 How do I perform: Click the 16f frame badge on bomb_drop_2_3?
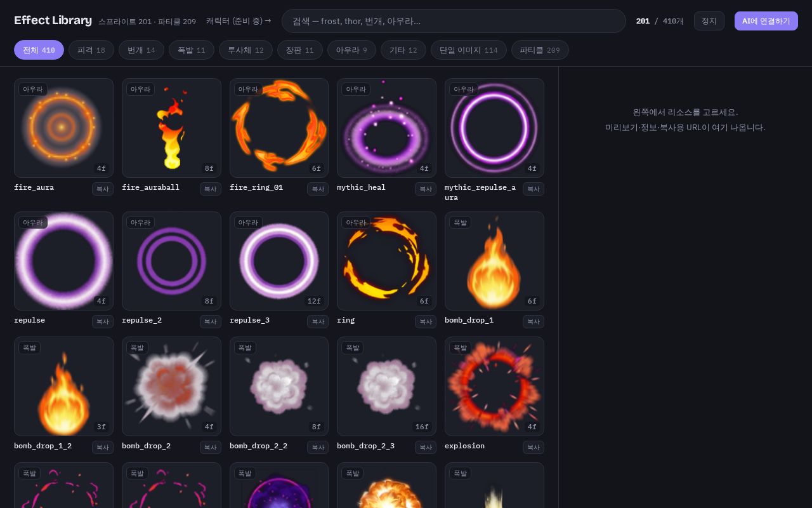[422, 427]
